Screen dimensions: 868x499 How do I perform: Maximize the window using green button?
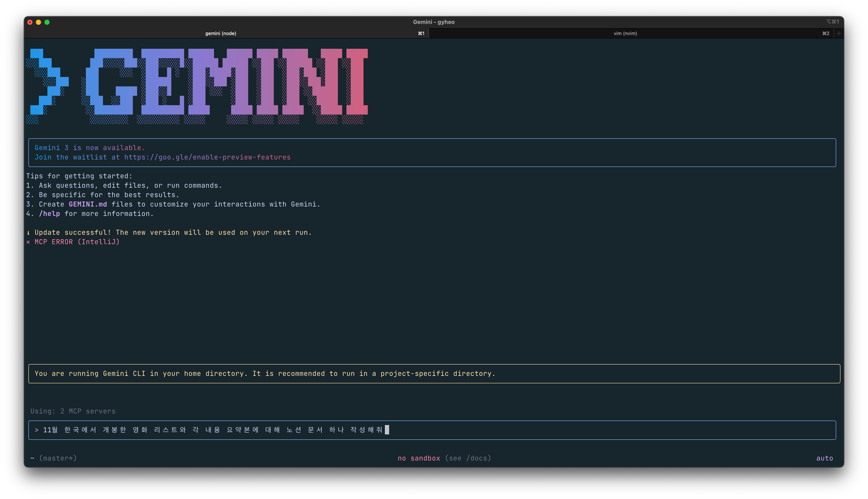(47, 22)
